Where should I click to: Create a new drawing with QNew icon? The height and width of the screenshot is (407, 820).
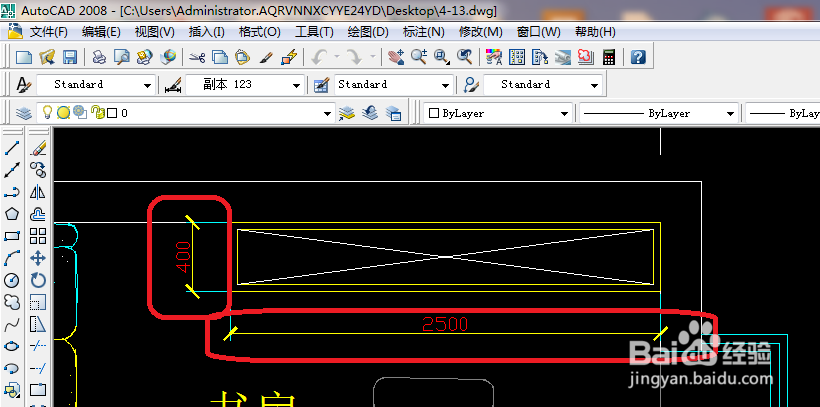pos(24,57)
